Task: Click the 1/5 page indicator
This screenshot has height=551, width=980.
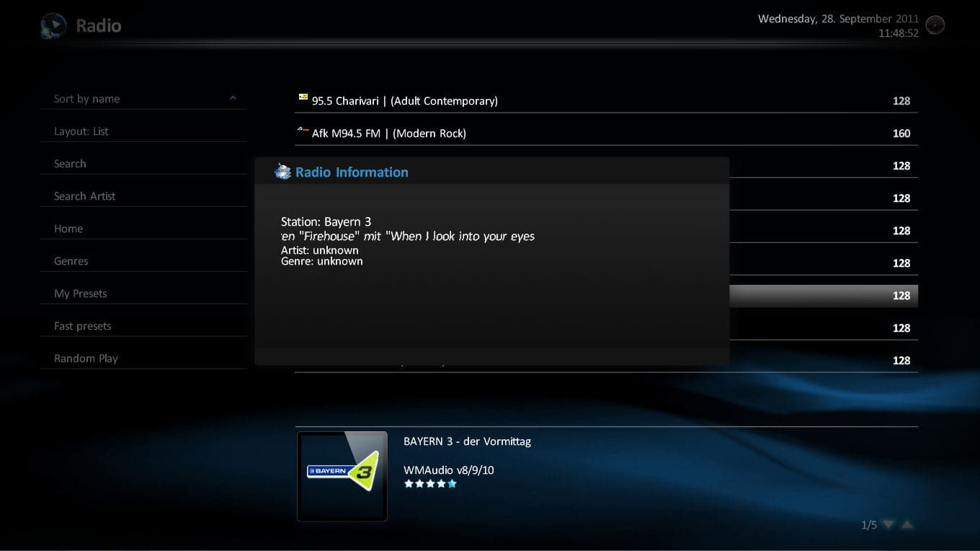Action: 869,525
